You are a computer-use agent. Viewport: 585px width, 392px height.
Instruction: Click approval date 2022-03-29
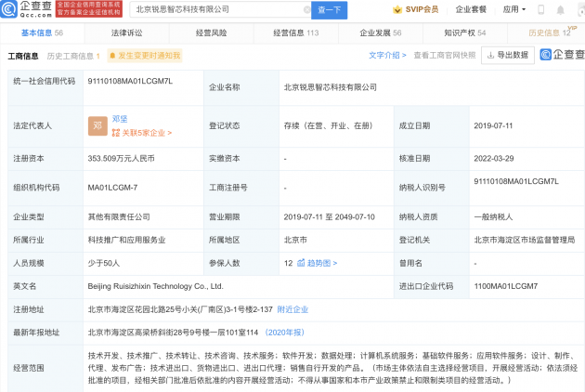(x=494, y=159)
